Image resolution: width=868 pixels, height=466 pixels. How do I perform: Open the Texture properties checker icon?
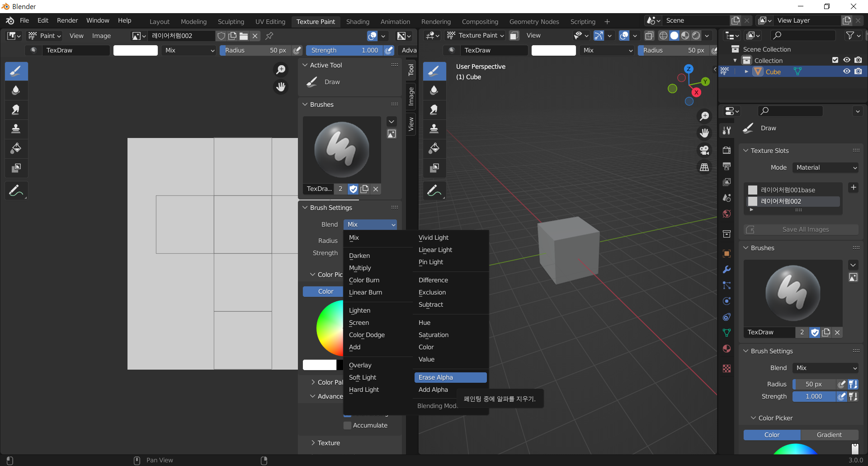click(x=726, y=368)
